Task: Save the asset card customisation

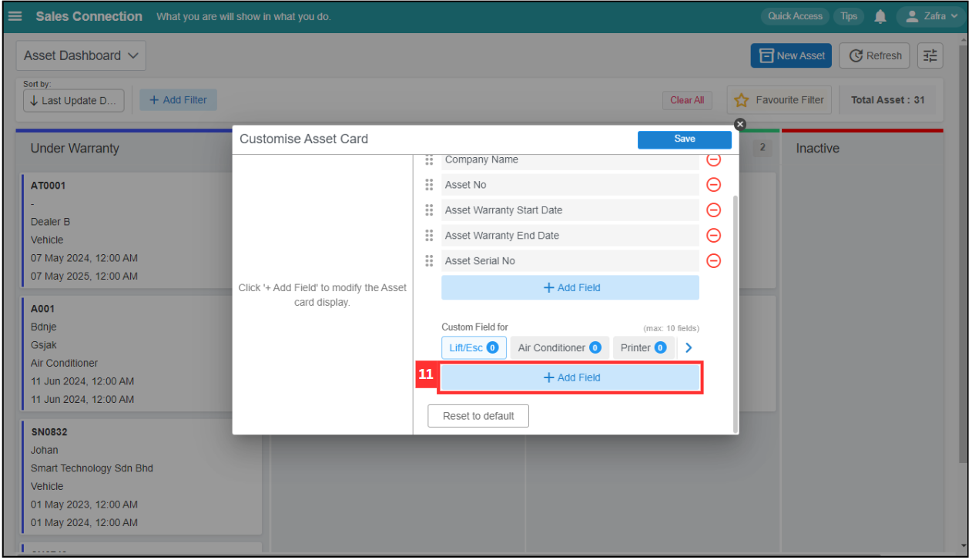Action: tap(685, 139)
